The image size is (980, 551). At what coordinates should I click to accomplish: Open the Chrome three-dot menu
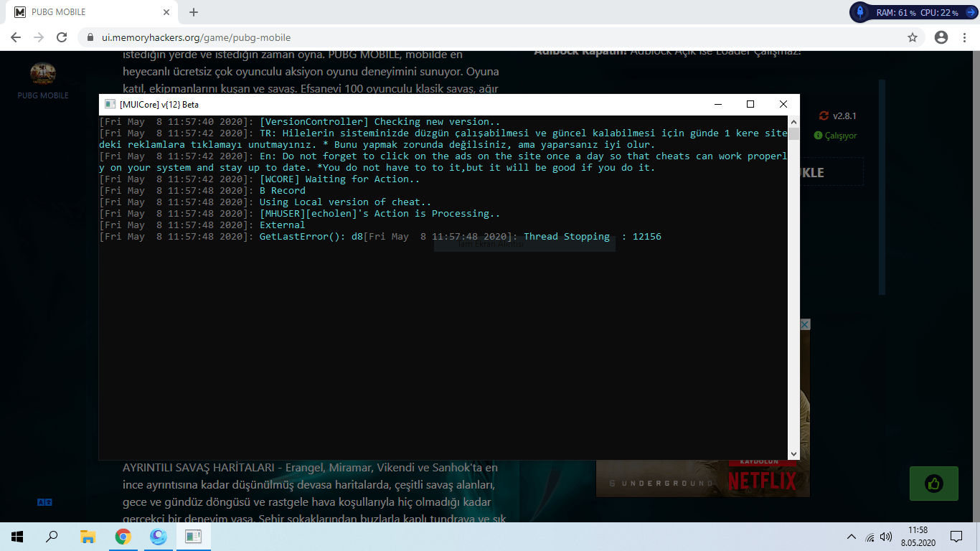pyautogui.click(x=964, y=37)
